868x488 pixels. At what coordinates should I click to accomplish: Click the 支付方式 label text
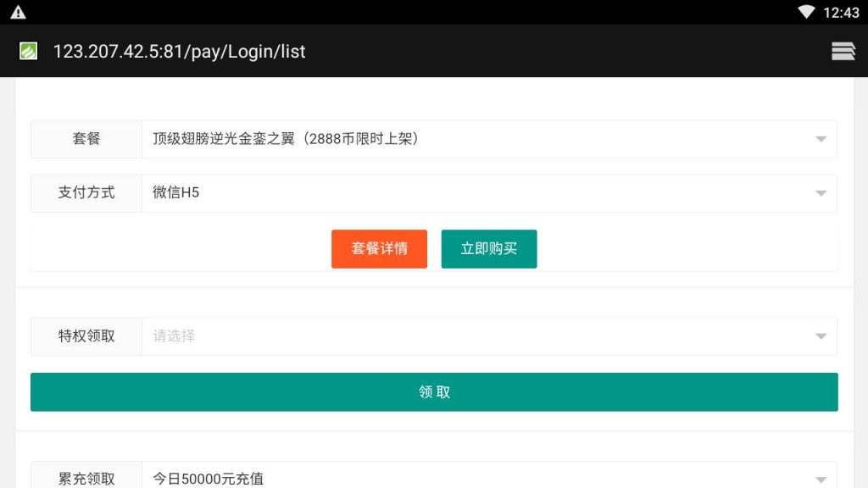coord(85,193)
